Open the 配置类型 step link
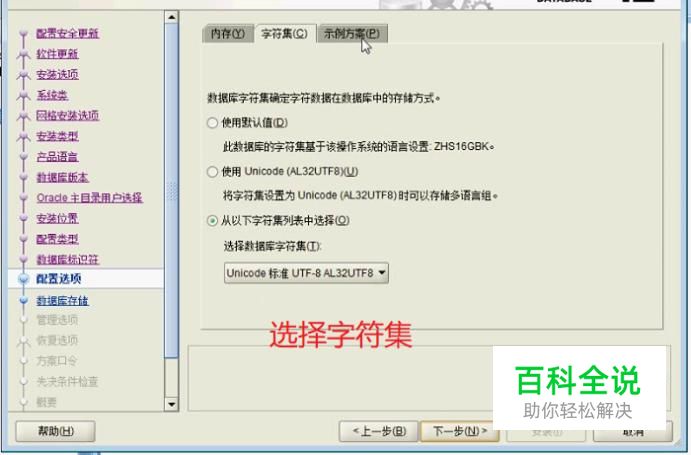The width and height of the screenshot is (691, 455). point(57,239)
